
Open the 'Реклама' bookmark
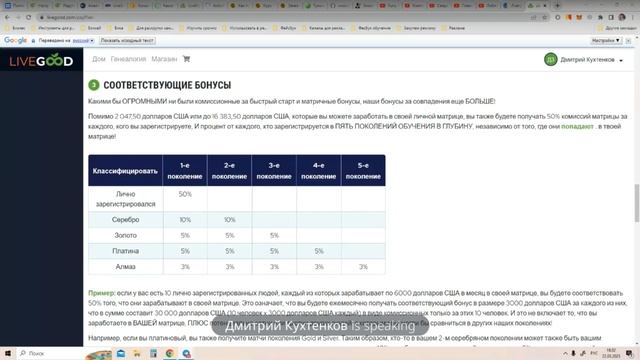click(453, 28)
